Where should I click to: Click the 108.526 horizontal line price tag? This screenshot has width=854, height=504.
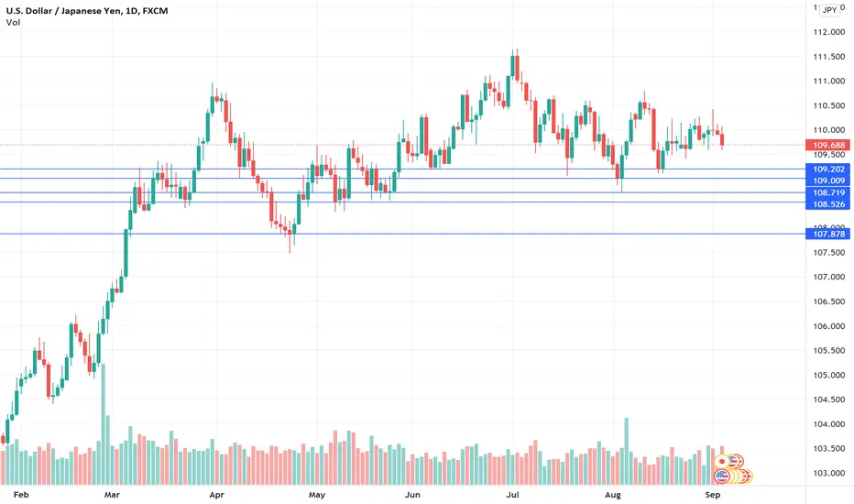tap(827, 204)
